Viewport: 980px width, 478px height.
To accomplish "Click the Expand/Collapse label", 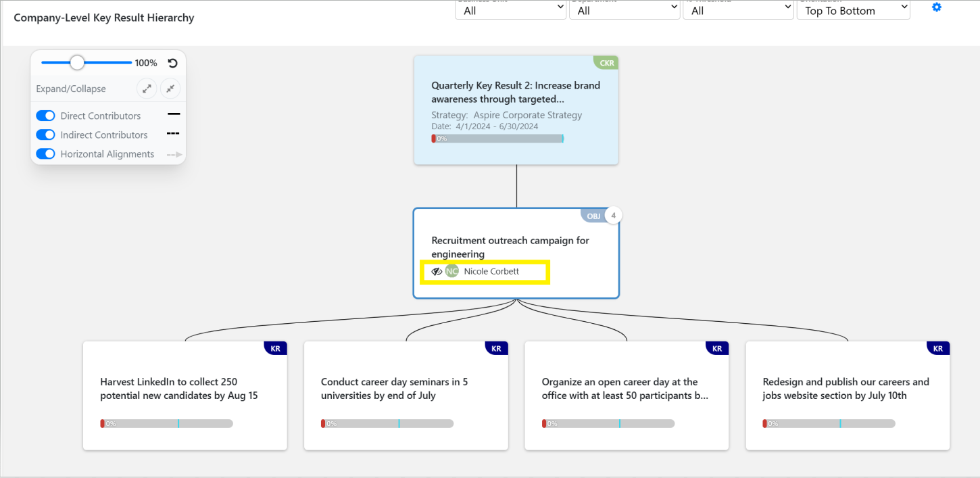I will [71, 89].
